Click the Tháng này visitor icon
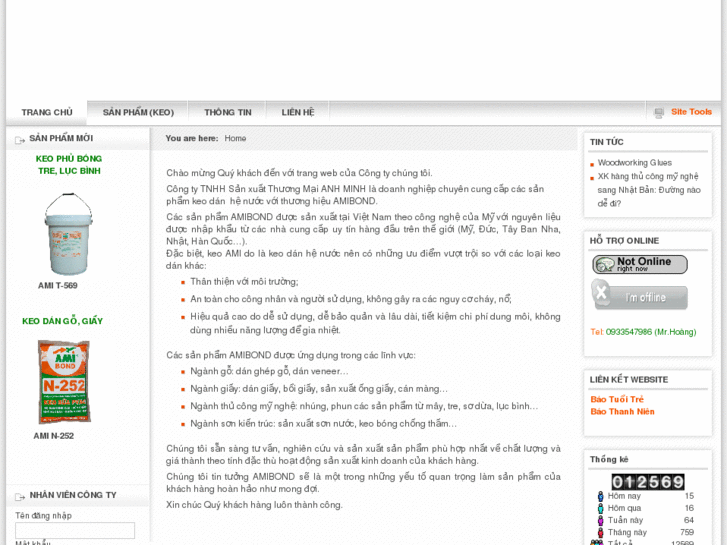The width and height of the screenshot is (727, 545). point(600,532)
